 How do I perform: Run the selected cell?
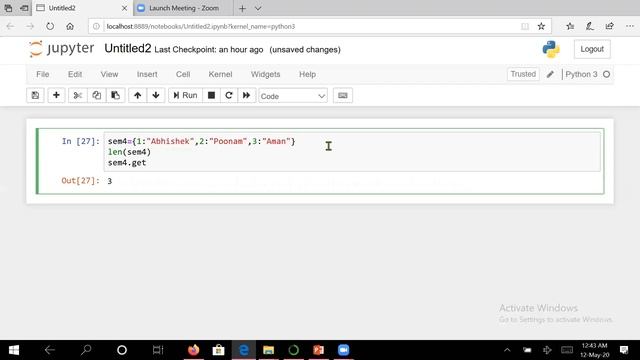tap(185, 96)
